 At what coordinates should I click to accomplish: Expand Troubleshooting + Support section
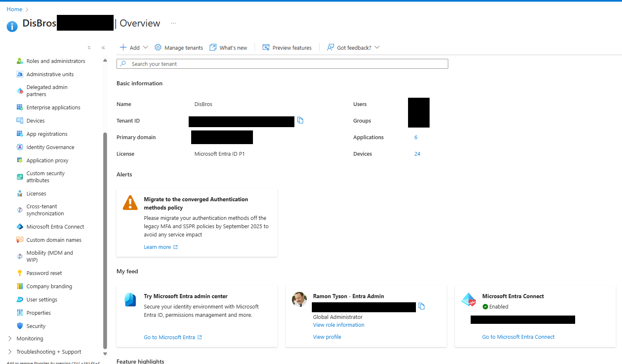pos(10,352)
